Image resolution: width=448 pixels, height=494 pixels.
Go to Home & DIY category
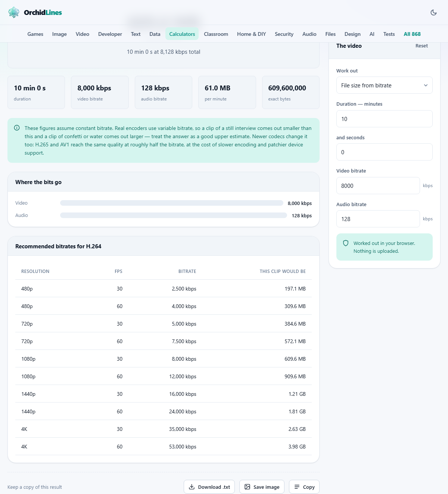click(252, 34)
